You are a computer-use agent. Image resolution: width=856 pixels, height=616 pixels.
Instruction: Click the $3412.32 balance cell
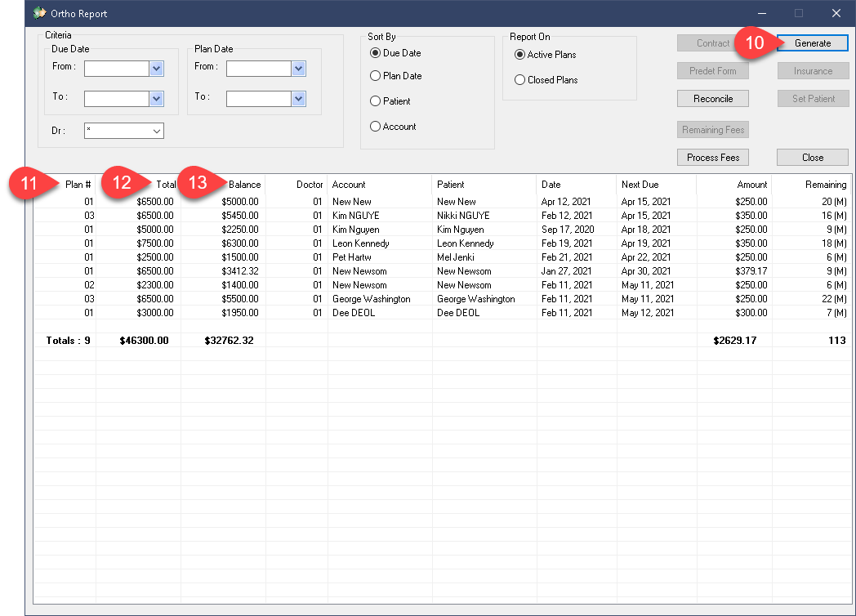pos(239,271)
